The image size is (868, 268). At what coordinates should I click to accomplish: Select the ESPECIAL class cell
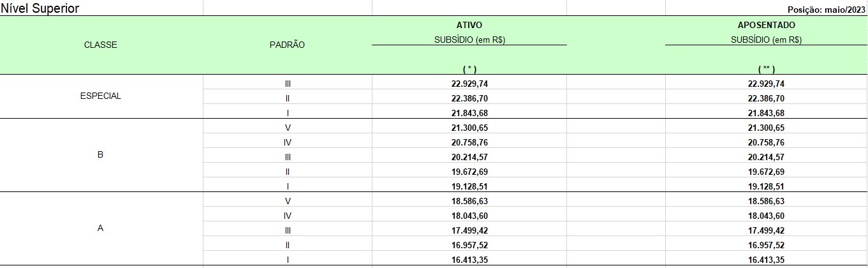click(x=101, y=96)
